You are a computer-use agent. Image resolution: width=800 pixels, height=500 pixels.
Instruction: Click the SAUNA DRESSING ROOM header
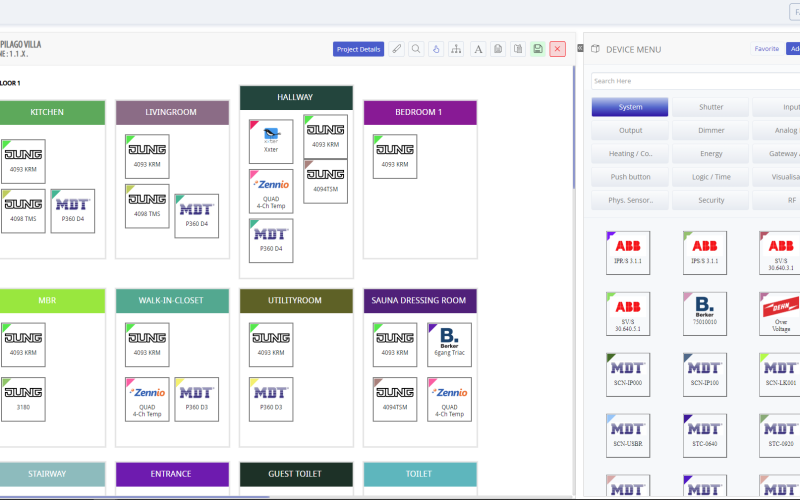coord(420,301)
